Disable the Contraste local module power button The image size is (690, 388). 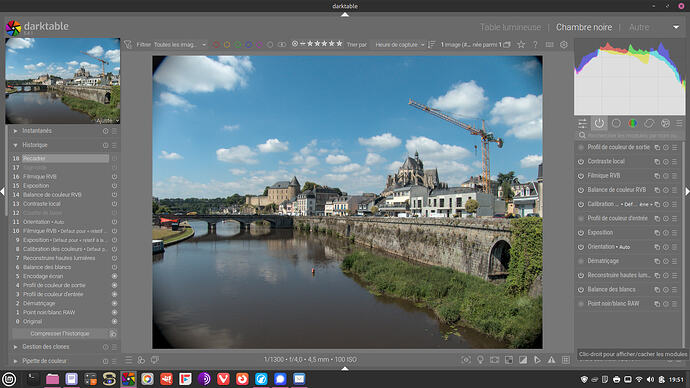(581, 162)
